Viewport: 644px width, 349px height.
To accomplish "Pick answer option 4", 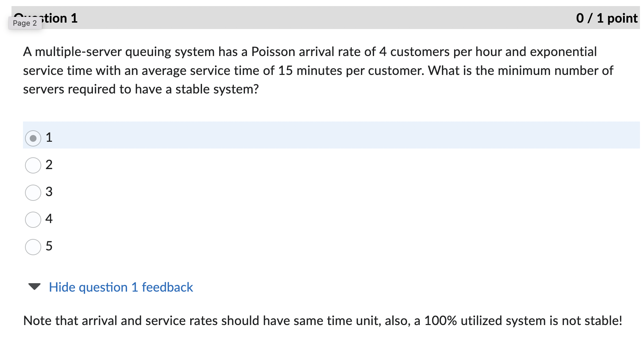I will coord(33,219).
